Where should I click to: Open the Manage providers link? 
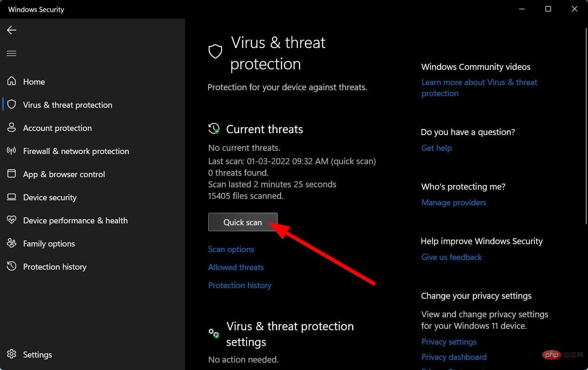click(x=453, y=203)
